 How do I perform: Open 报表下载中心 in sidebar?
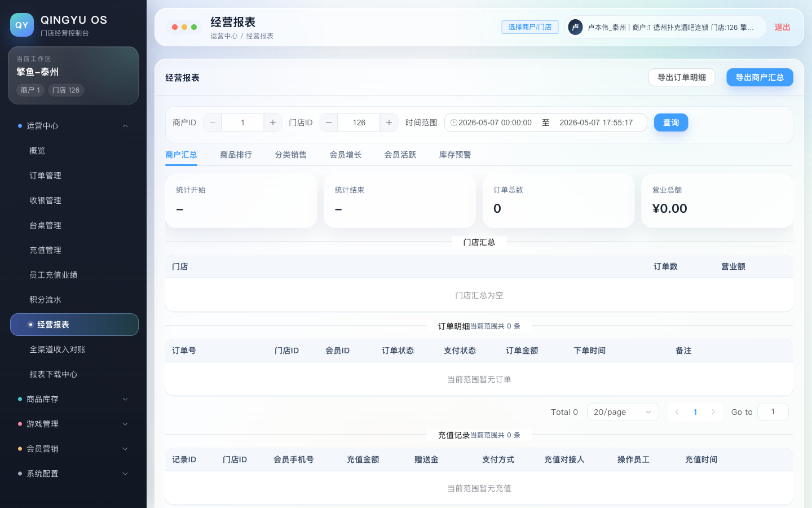74,374
